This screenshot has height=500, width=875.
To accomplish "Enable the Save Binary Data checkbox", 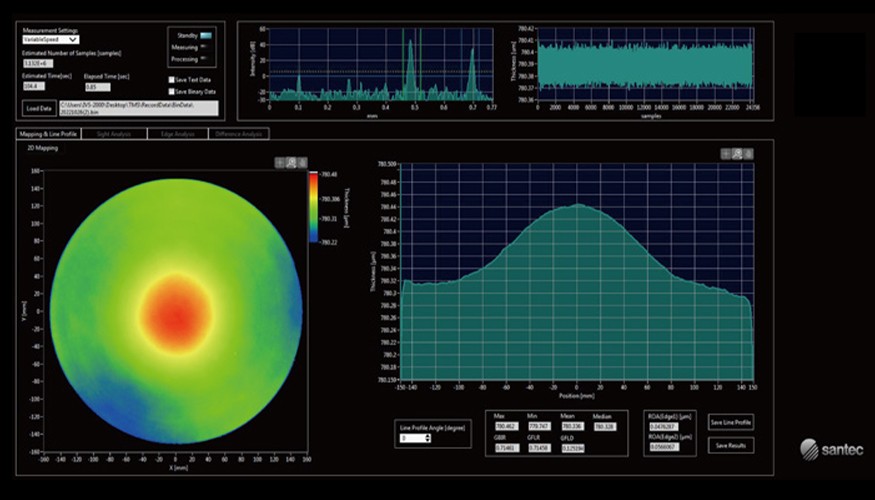I will [172, 92].
